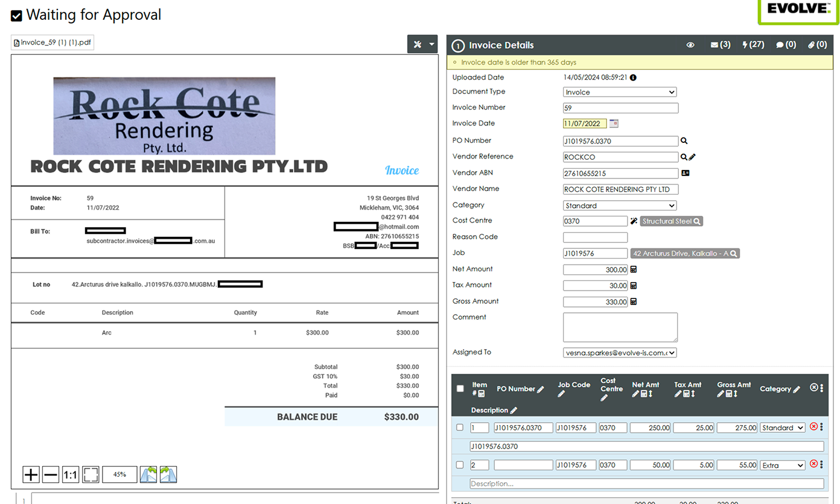
Task: Click the Invoice Number field
Action: click(x=620, y=108)
